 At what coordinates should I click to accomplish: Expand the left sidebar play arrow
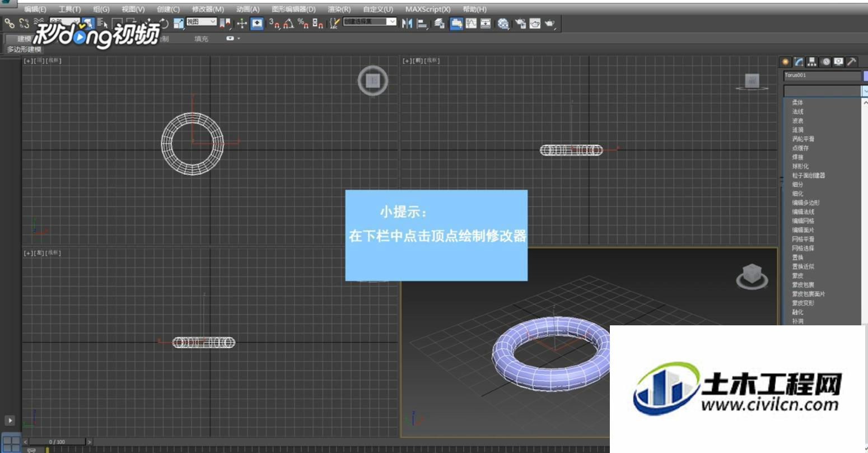10,420
